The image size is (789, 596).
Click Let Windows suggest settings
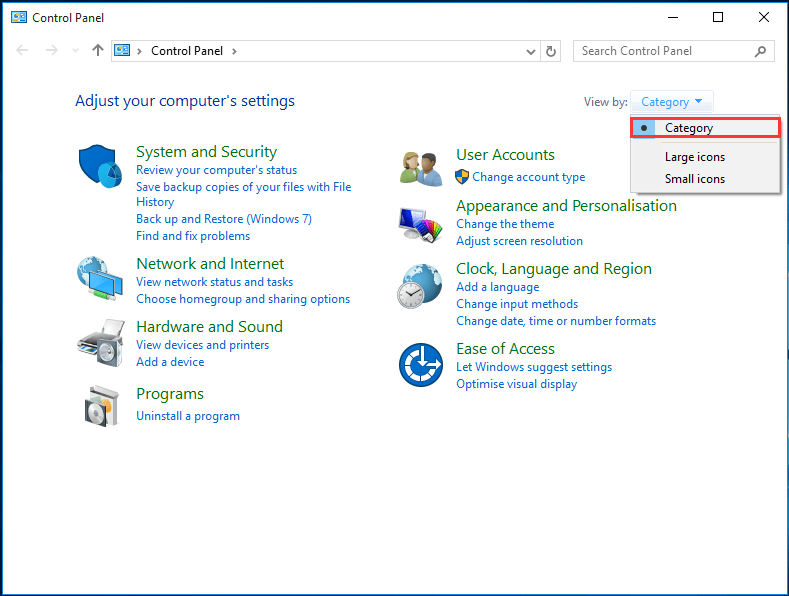tap(534, 367)
